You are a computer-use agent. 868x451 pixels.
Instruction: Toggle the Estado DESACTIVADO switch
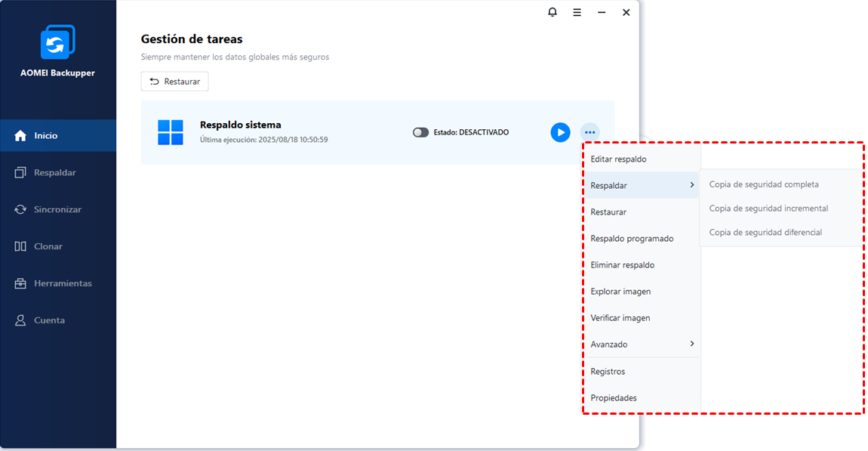click(420, 132)
